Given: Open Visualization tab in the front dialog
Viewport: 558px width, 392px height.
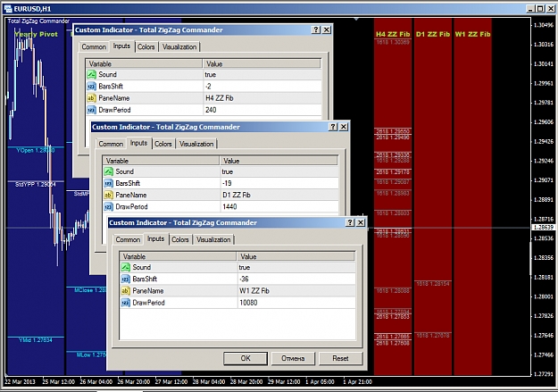Looking at the screenshot, I should (213, 239).
